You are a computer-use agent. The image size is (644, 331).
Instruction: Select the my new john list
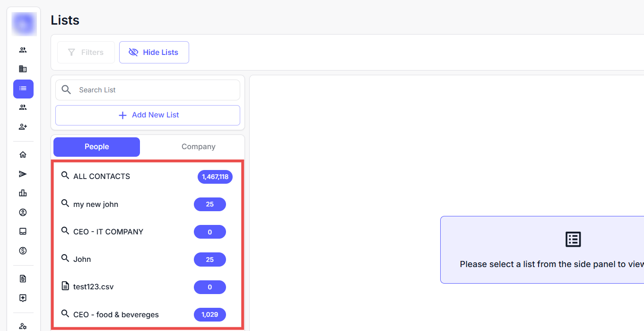96,205
